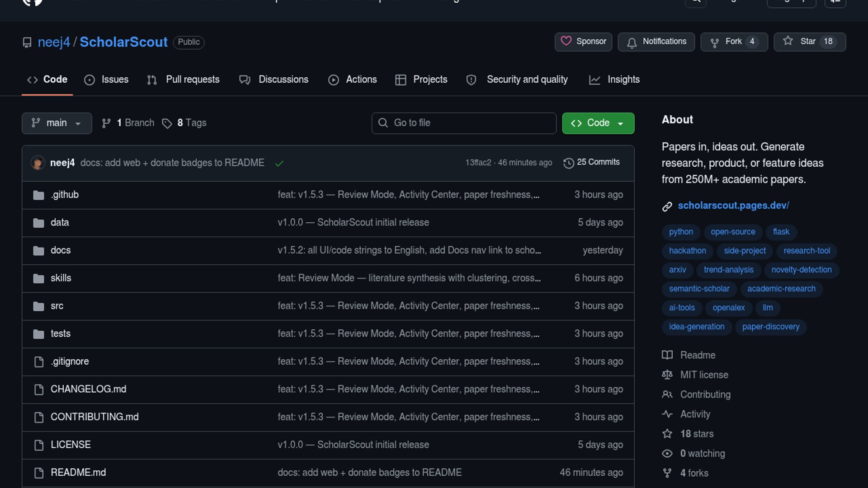The image size is (868, 488).
Task: Open commit hash 13ffac2
Action: 478,163
